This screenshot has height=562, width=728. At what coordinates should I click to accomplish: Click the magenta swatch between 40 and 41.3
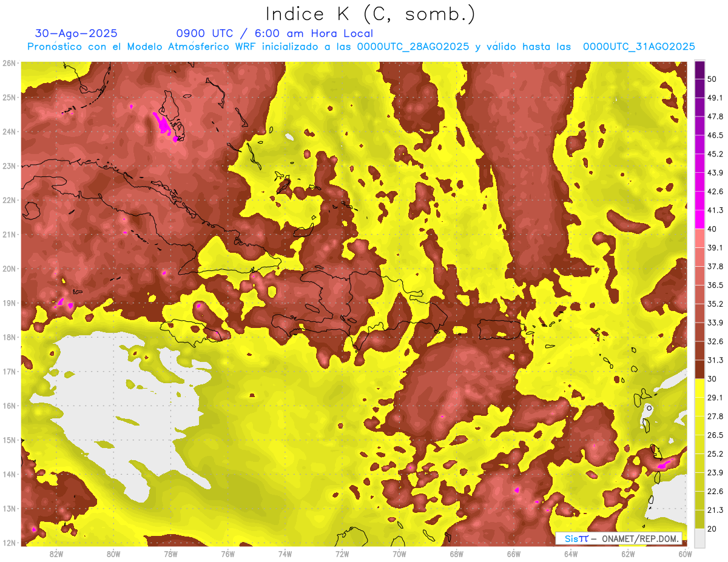pos(699,219)
